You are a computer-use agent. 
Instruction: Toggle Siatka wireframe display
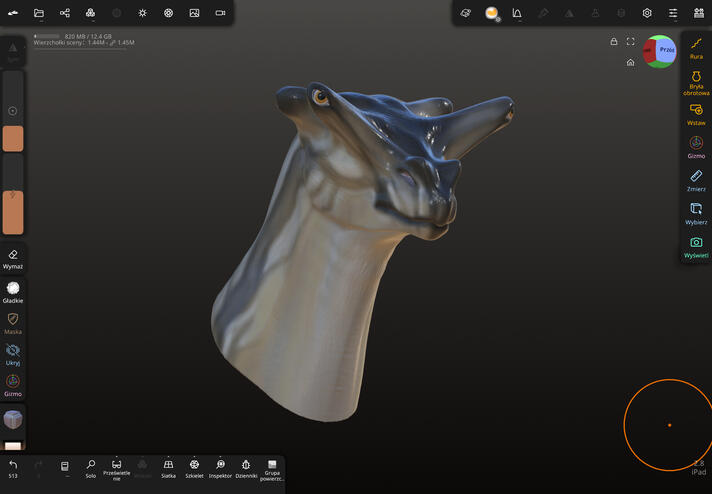tap(168, 469)
